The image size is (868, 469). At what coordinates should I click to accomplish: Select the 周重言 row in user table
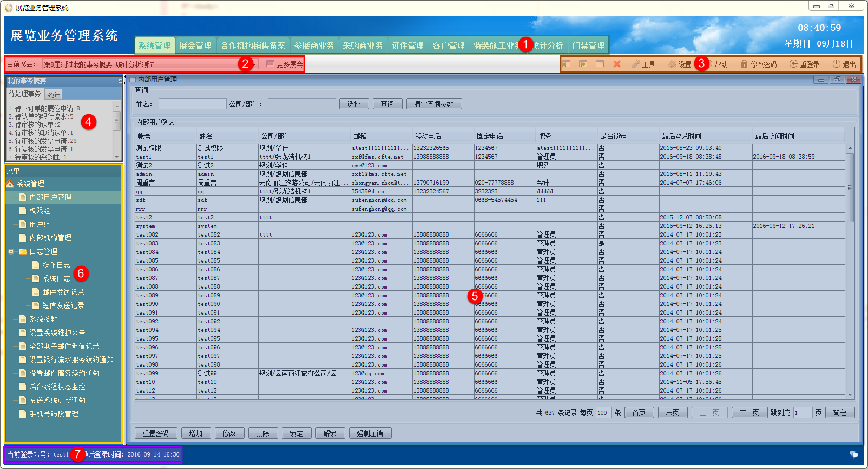tap(490, 183)
